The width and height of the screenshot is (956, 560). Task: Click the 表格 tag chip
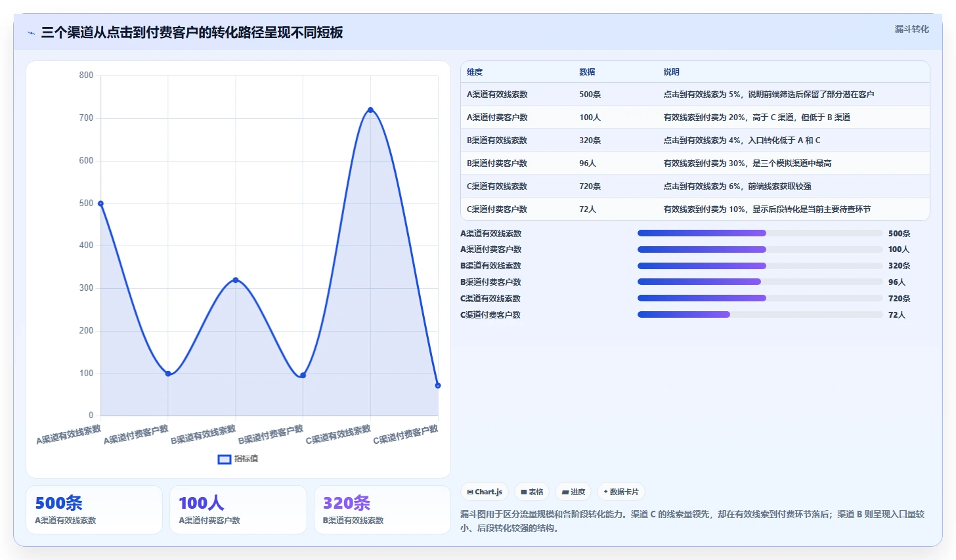(532, 492)
